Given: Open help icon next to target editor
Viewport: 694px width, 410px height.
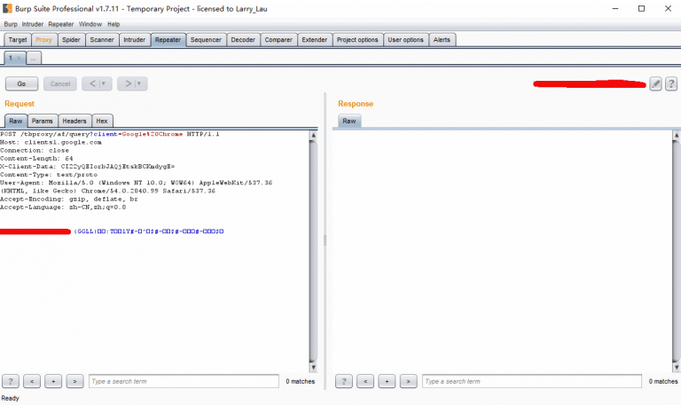Looking at the screenshot, I should [671, 84].
